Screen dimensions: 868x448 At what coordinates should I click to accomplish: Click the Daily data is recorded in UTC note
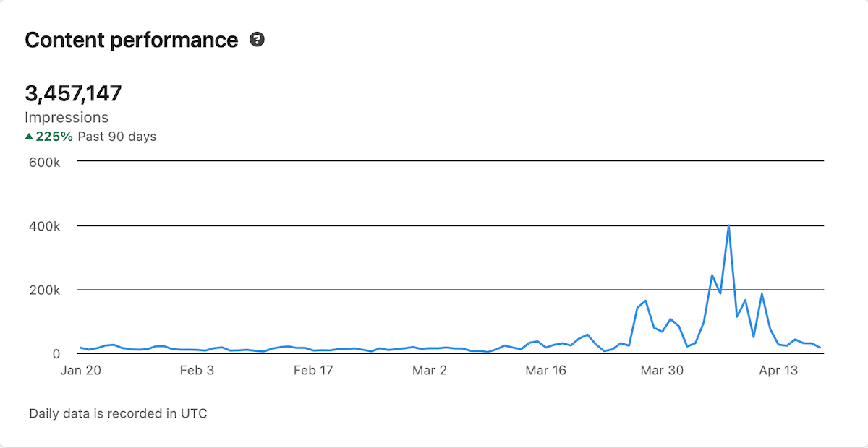118,414
